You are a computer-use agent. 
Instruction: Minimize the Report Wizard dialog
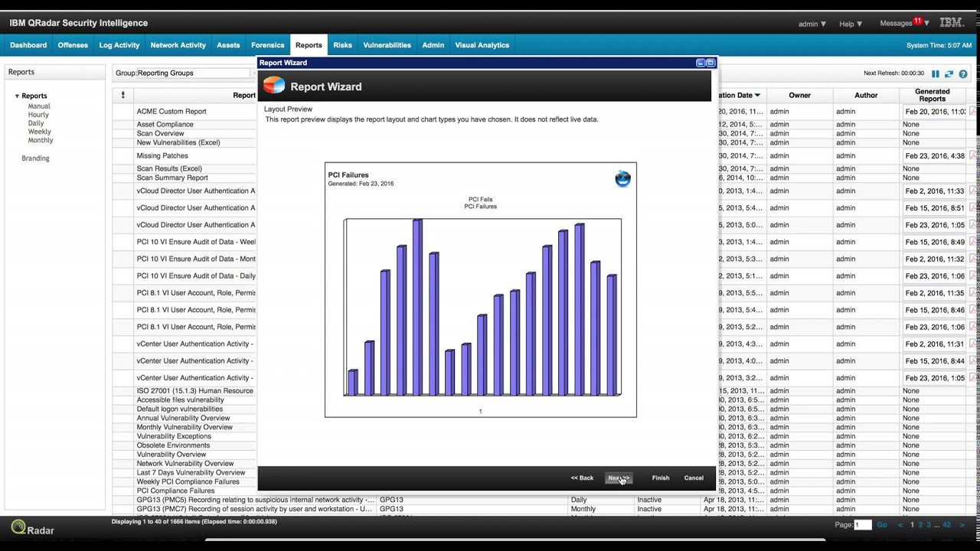[x=700, y=63]
